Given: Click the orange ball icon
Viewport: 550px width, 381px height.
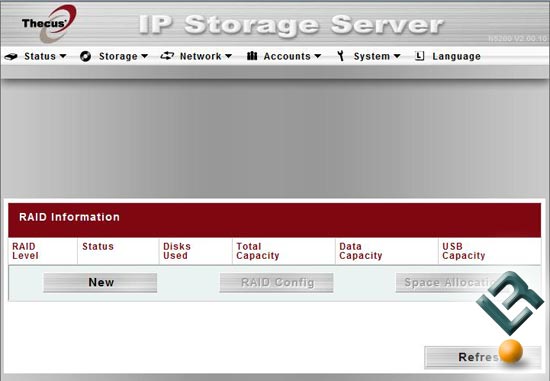Looking at the screenshot, I should click(511, 351).
